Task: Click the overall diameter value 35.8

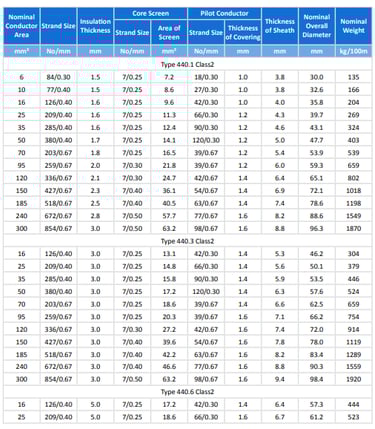Action: [x=316, y=103]
